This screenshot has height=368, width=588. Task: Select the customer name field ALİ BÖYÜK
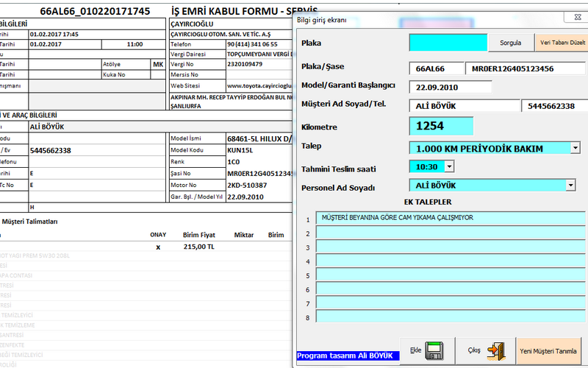click(x=462, y=106)
